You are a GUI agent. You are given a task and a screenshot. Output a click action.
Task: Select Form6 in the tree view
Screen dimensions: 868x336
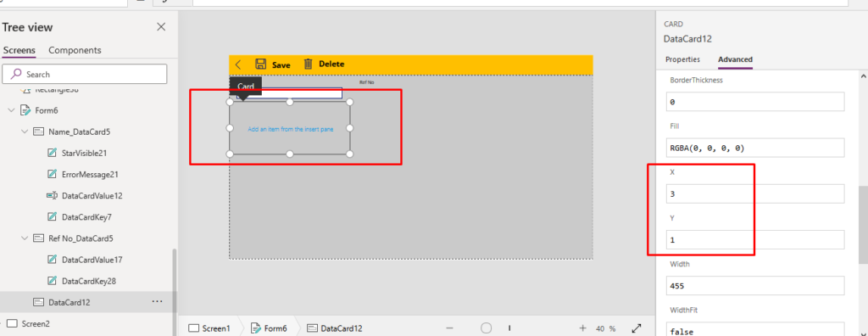coord(47,110)
